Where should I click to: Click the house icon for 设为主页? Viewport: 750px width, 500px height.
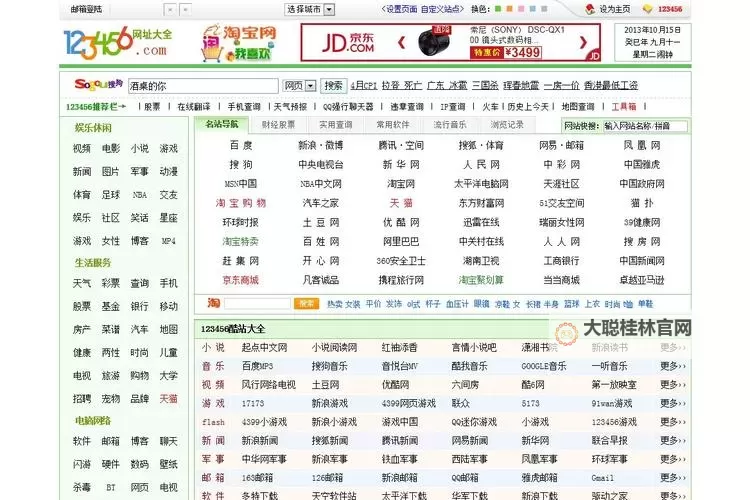[x=590, y=9]
